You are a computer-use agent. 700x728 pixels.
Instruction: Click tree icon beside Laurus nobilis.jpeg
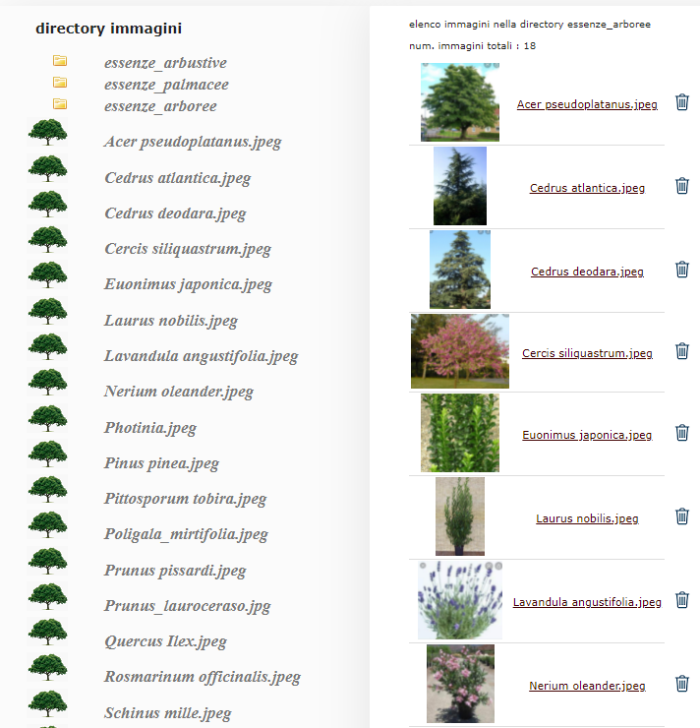click(47, 311)
